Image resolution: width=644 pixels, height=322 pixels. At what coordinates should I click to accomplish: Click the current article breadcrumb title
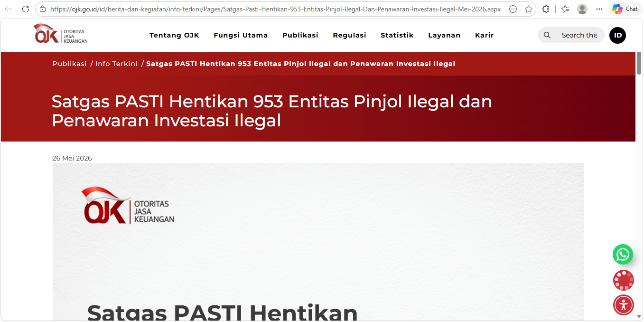point(300,64)
